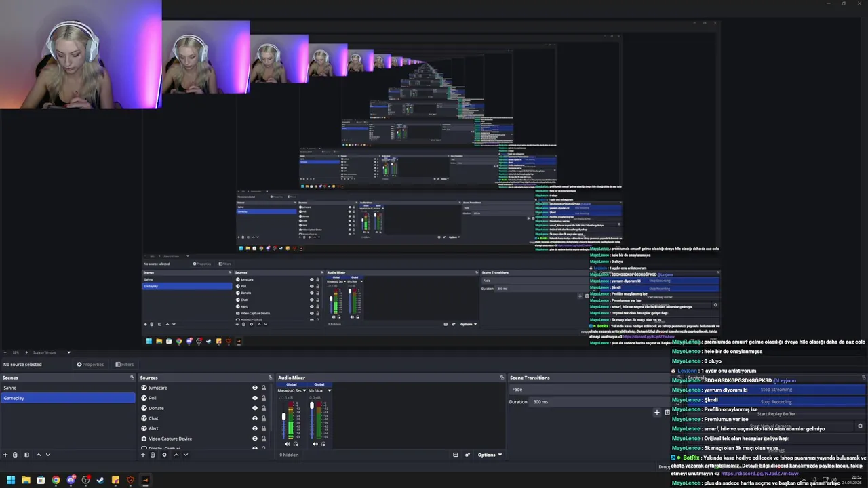Select the Sahne scene
Viewport: 868px width, 488px height.
click(x=68, y=388)
